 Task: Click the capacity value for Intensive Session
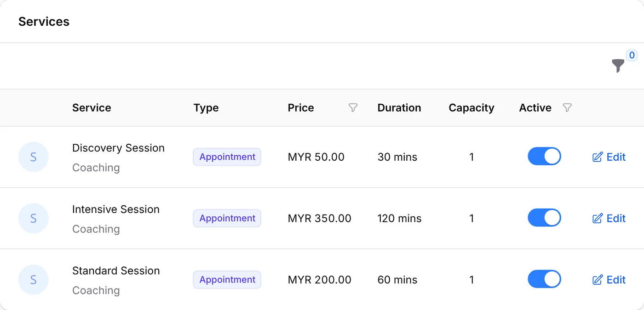[x=471, y=219]
